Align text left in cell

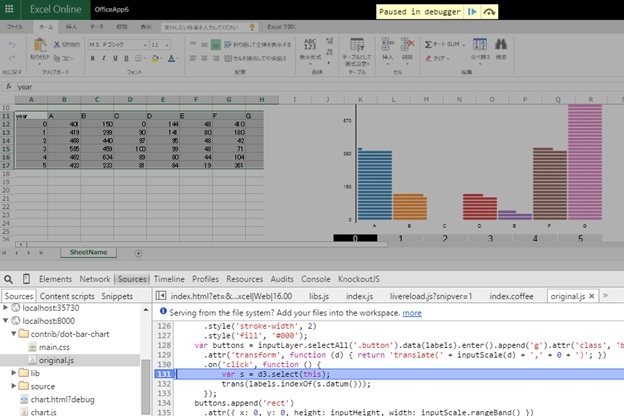pos(193,58)
